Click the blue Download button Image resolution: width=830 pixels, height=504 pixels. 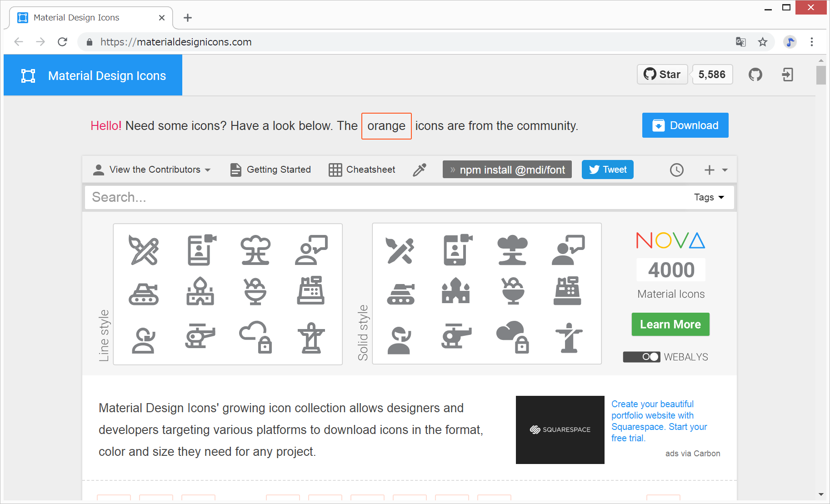coord(685,125)
